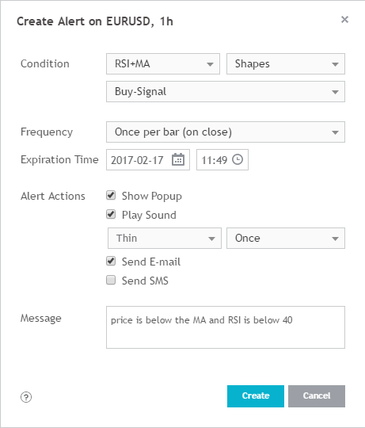Click the Create button
Viewport: 365px width, 428px height.
(x=256, y=396)
